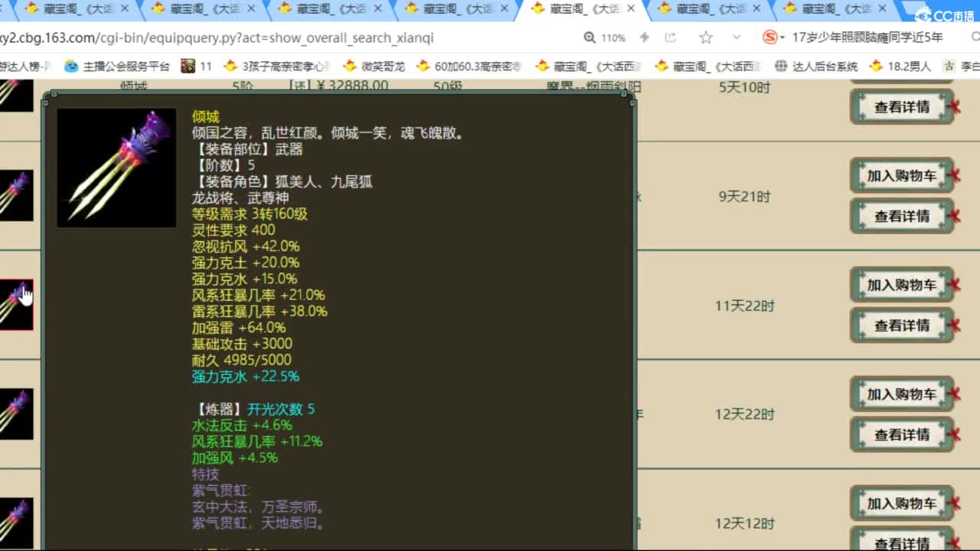View details of the 9天21时 listing
This screenshot has height=551, width=980.
[x=902, y=217]
